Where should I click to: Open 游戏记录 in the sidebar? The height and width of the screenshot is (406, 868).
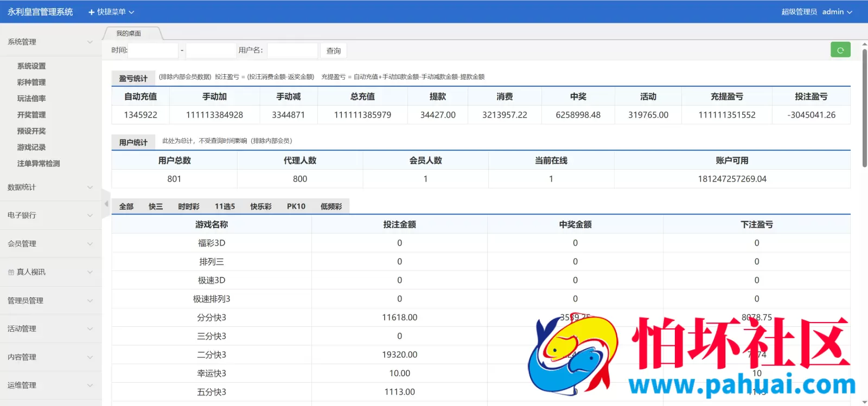tap(31, 147)
